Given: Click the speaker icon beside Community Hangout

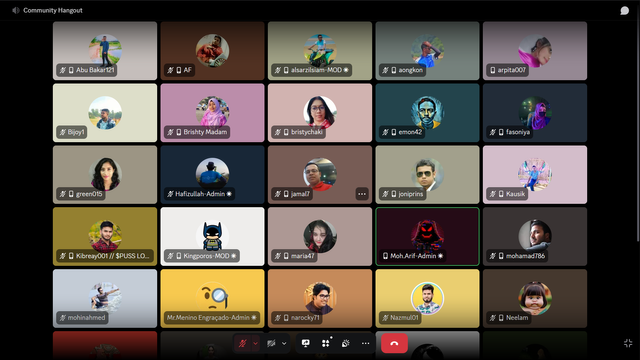Looking at the screenshot, I should click(x=16, y=10).
